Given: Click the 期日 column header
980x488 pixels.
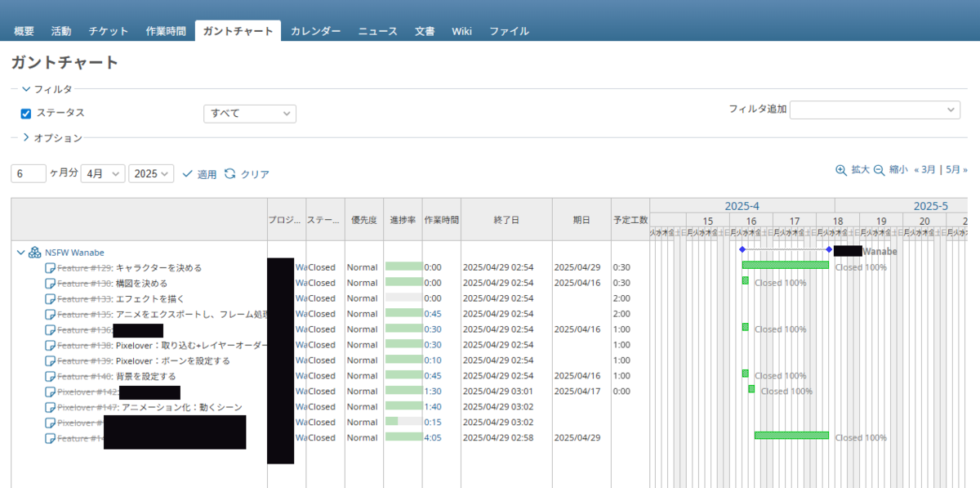Looking at the screenshot, I should coord(581,220).
